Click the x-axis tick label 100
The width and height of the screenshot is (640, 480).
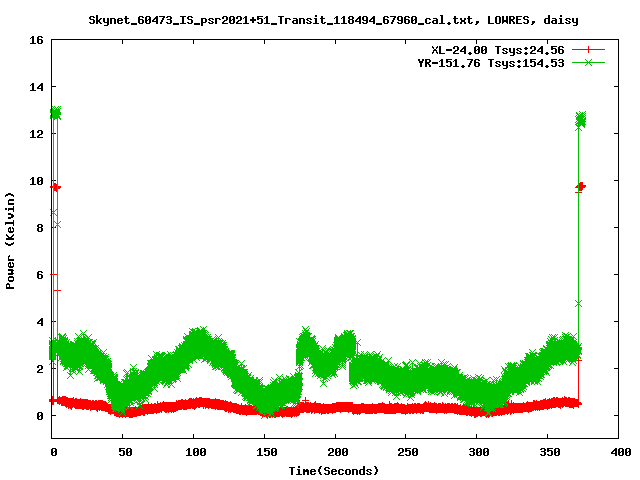196,452
